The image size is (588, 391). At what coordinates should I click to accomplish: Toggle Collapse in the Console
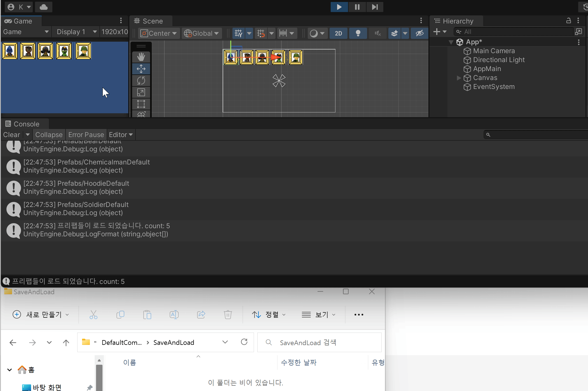point(49,135)
